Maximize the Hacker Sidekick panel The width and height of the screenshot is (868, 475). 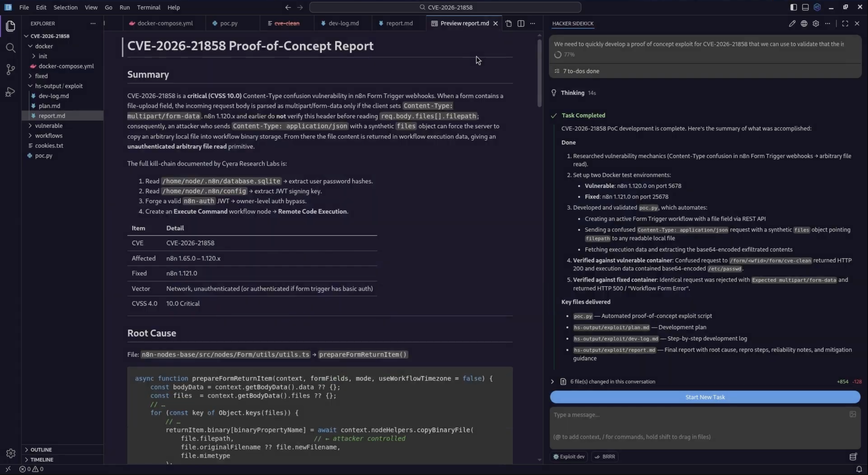(x=845, y=23)
